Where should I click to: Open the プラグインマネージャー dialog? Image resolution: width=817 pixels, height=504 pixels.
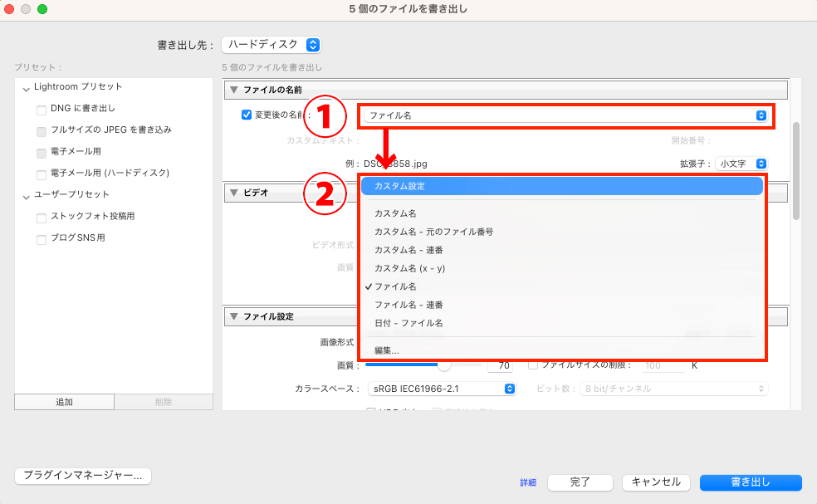coord(82,476)
